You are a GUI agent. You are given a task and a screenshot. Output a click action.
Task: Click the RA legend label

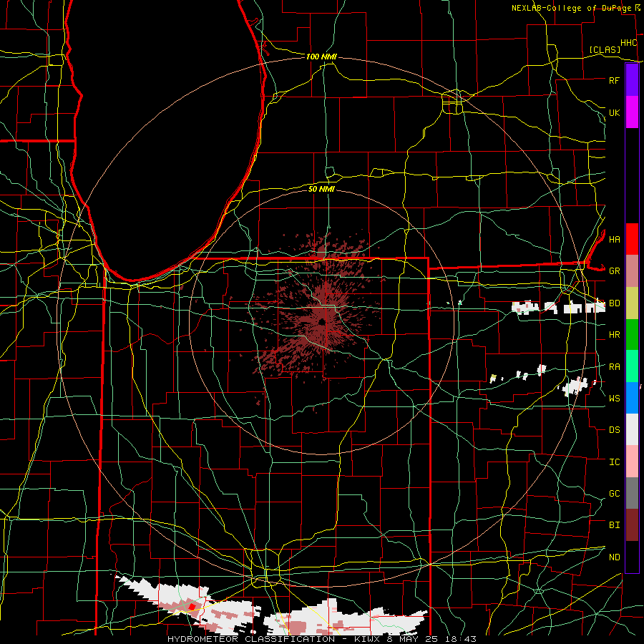pos(614,367)
